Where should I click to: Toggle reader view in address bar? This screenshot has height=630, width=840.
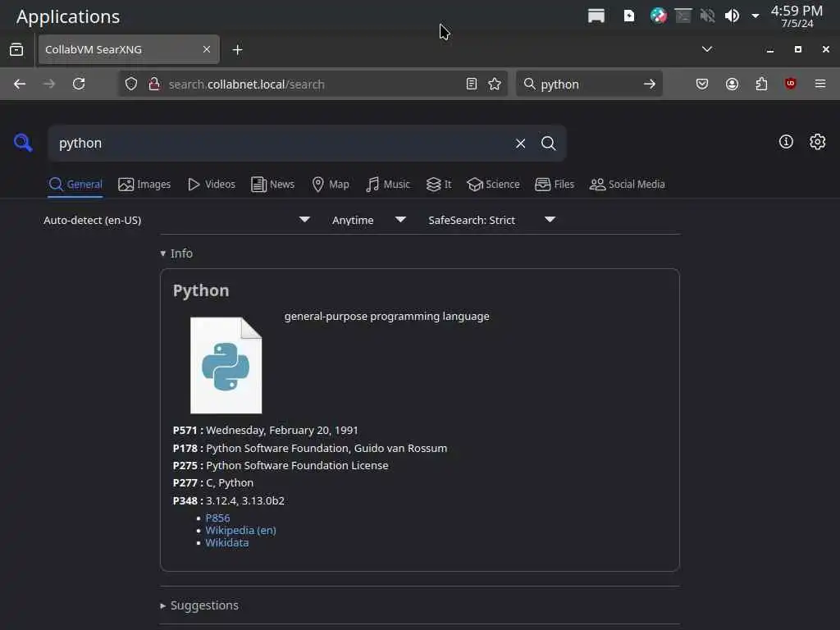coord(472,84)
